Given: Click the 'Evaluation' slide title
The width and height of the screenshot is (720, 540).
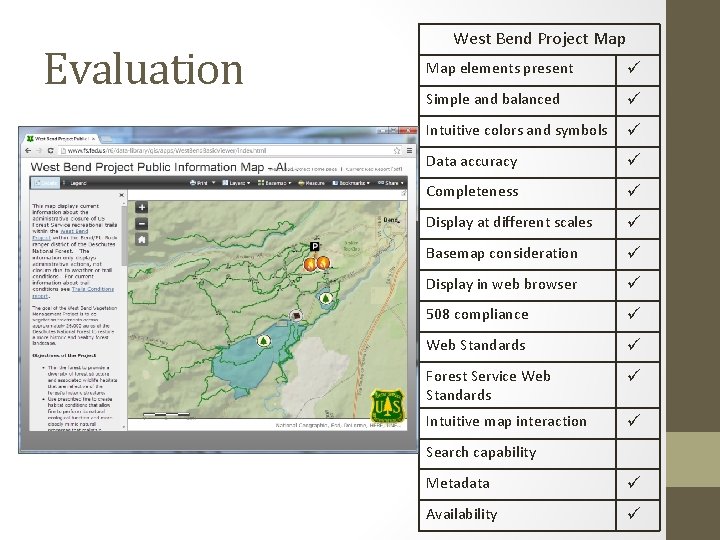Looking at the screenshot, I should point(144,69).
